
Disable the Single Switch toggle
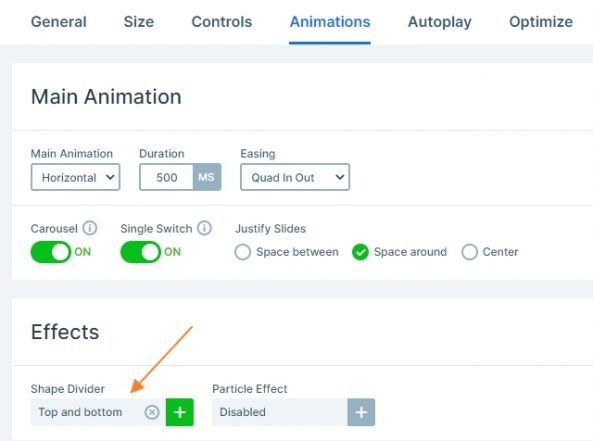point(140,252)
